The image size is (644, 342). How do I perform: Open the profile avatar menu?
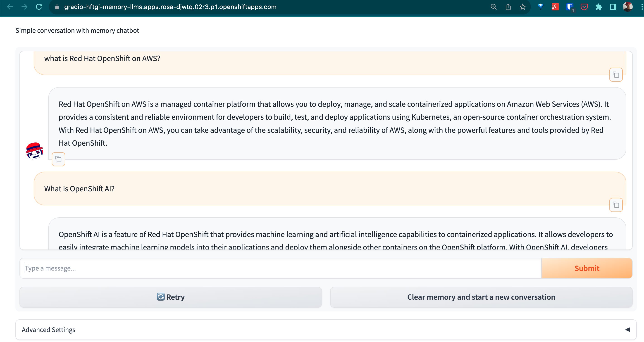[627, 7]
